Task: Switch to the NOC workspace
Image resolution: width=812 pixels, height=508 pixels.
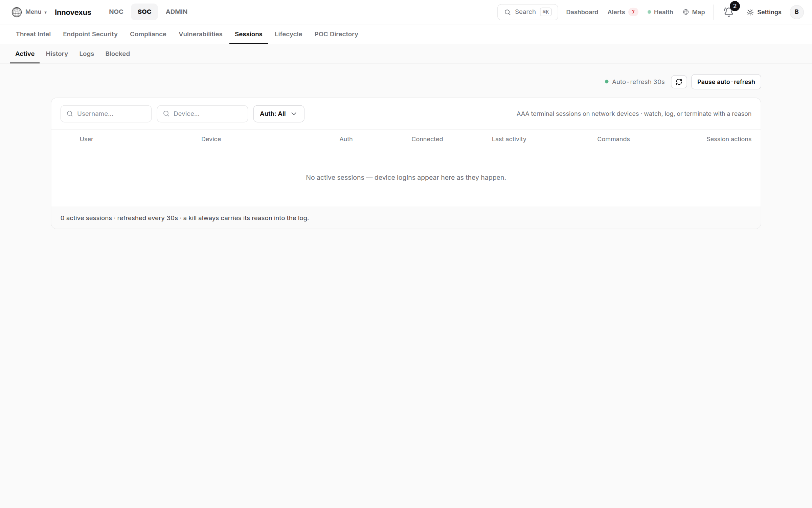Action: pos(116,12)
